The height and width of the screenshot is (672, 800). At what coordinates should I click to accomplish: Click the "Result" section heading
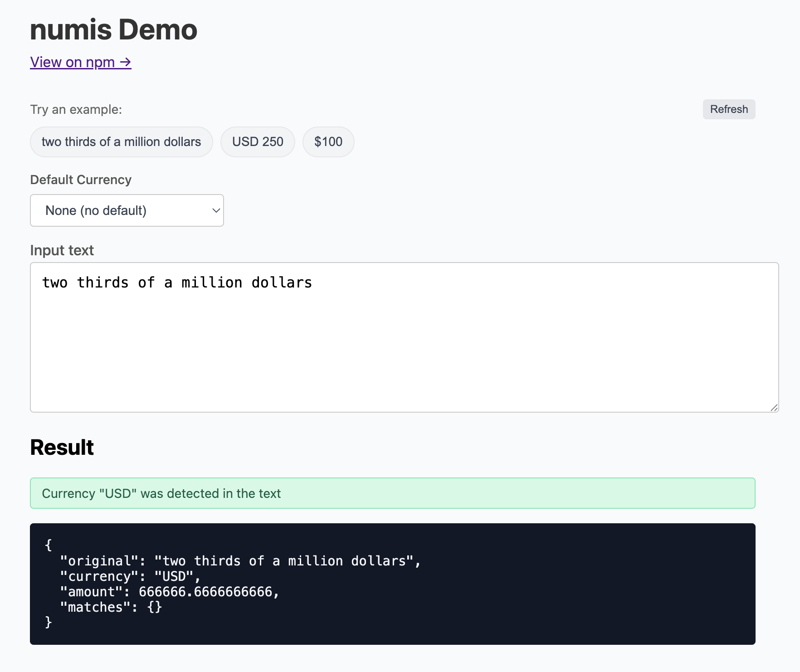click(x=62, y=447)
